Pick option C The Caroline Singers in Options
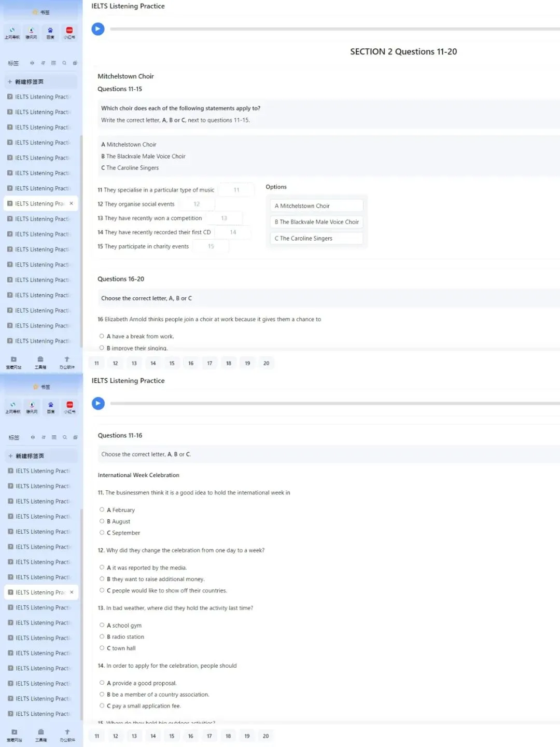 click(x=316, y=238)
